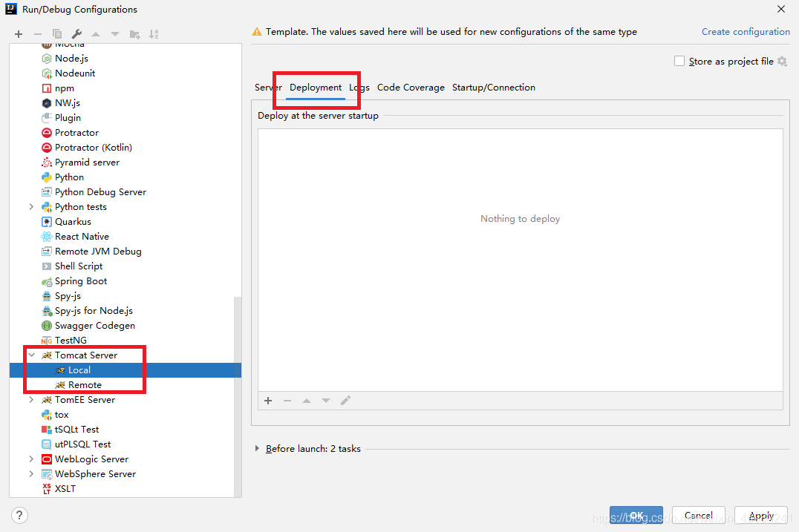Screen dimensions: 799x532
Task: Switch to the Code Coverage tab
Action: click(411, 88)
